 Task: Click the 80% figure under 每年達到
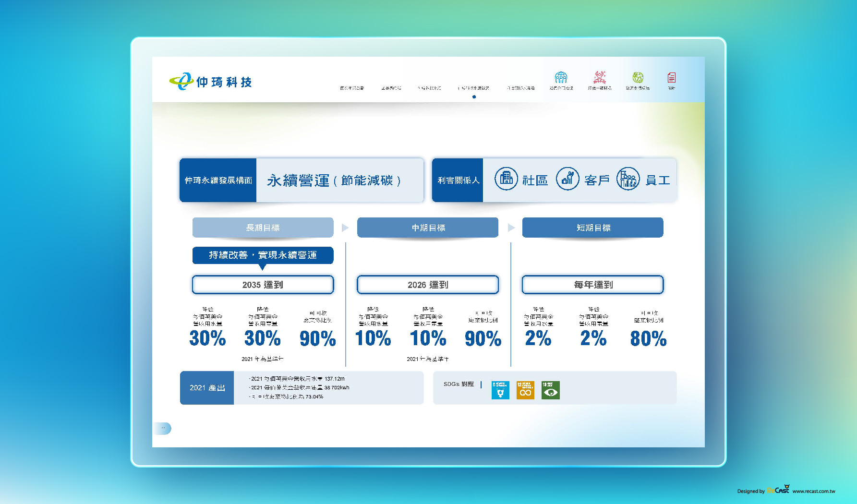click(x=648, y=338)
